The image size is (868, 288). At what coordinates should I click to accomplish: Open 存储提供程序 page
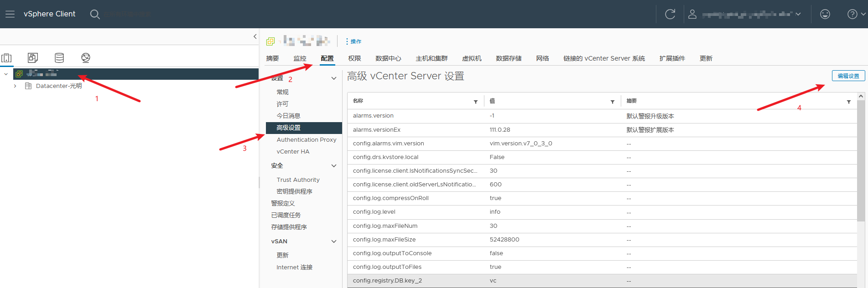tap(289, 227)
